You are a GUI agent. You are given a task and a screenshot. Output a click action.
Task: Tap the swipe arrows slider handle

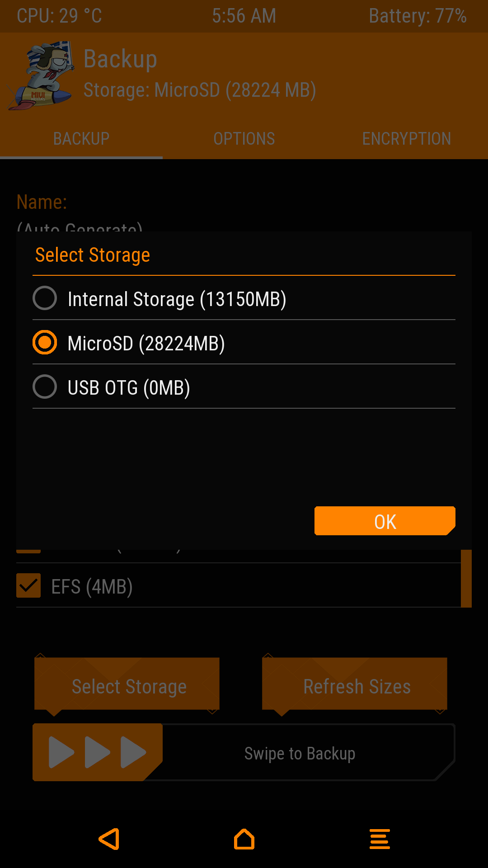point(97,752)
